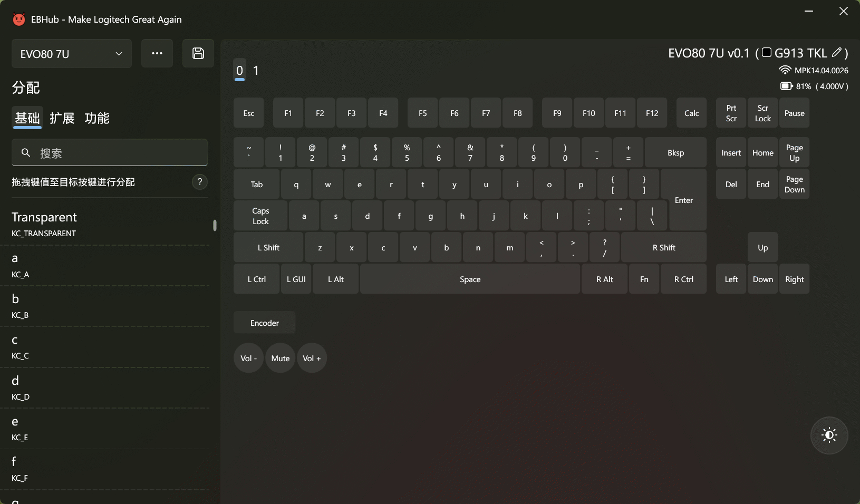The height and width of the screenshot is (504, 860).
Task: Select the Mute encoder key
Action: click(281, 358)
